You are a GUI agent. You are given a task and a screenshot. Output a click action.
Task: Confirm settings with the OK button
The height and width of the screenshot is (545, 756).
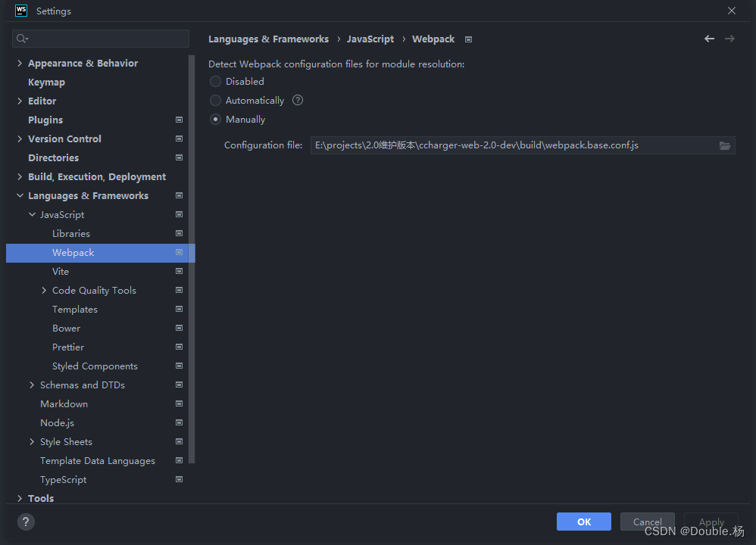coord(584,522)
